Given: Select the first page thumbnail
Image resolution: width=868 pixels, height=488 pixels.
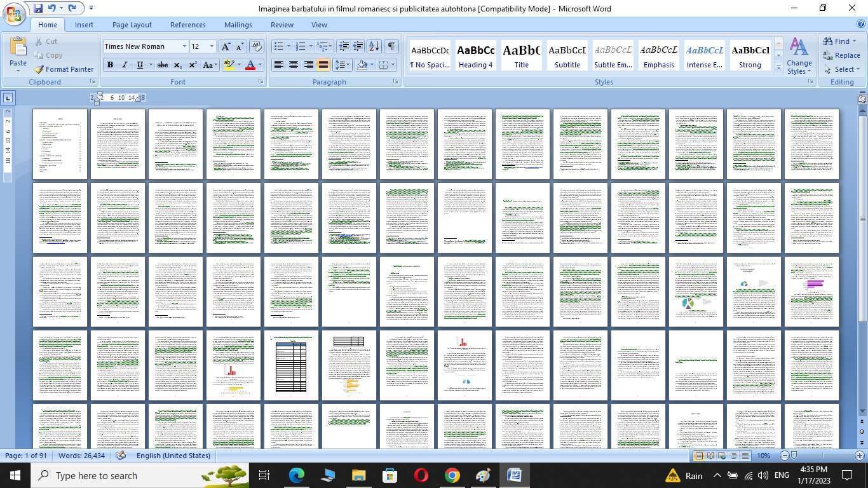Looking at the screenshot, I should click(x=60, y=144).
